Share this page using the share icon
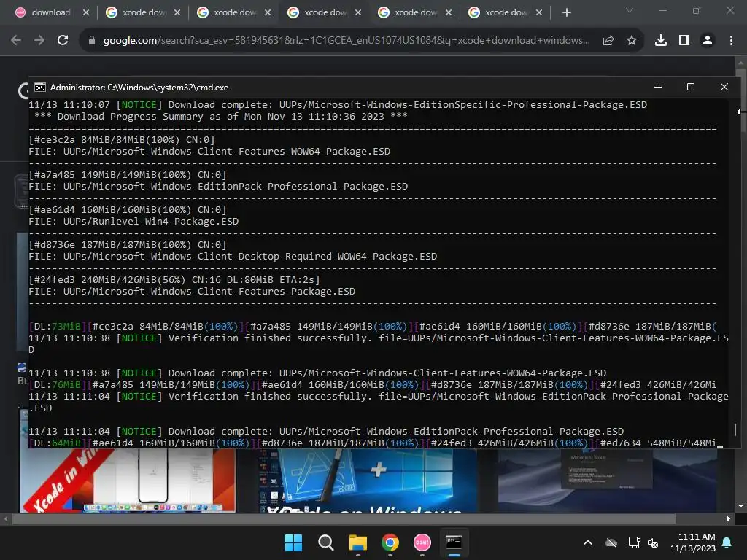The width and height of the screenshot is (747, 560). pyautogui.click(x=608, y=41)
